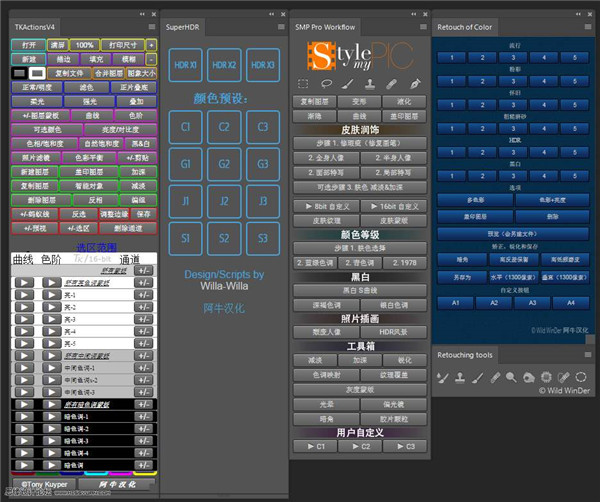Viewport: 600px width, 502px height.
Task: Toggle the +/- button in 亮-5 row
Action: coord(144,344)
